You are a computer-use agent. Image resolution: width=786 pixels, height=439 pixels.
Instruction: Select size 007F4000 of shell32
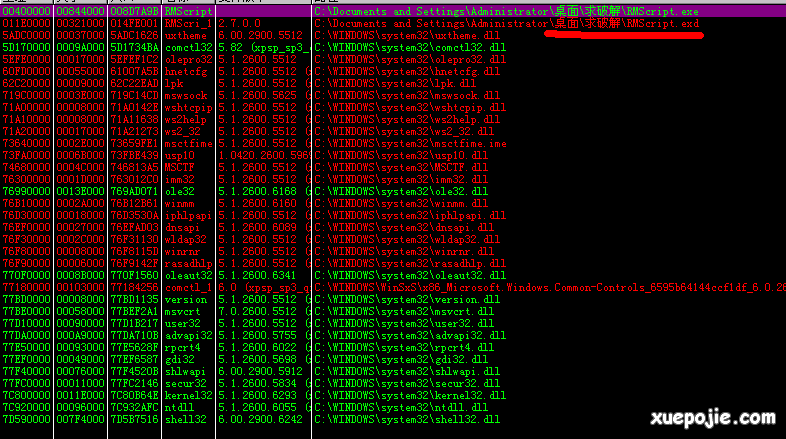pyautogui.click(x=80, y=420)
